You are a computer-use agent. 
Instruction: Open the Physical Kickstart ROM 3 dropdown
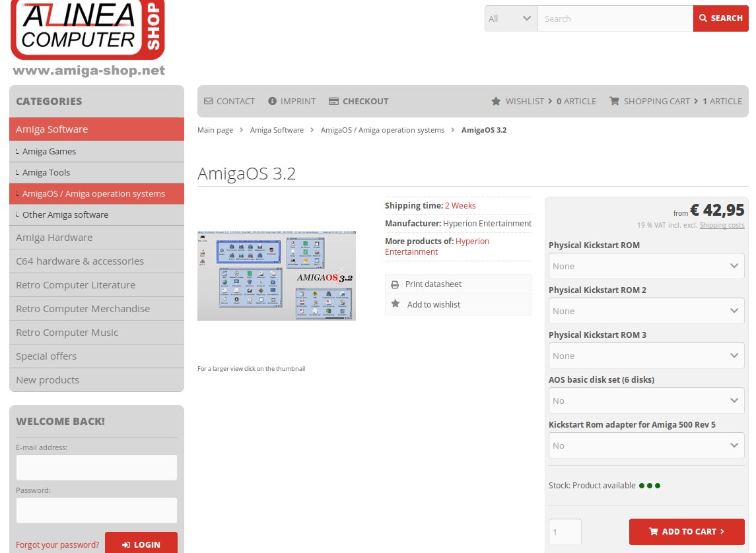646,356
